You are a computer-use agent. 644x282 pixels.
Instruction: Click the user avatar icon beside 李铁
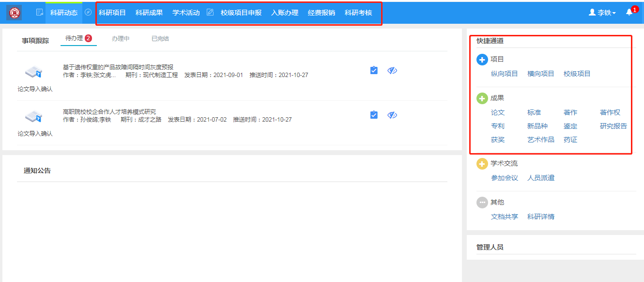pyautogui.click(x=592, y=13)
